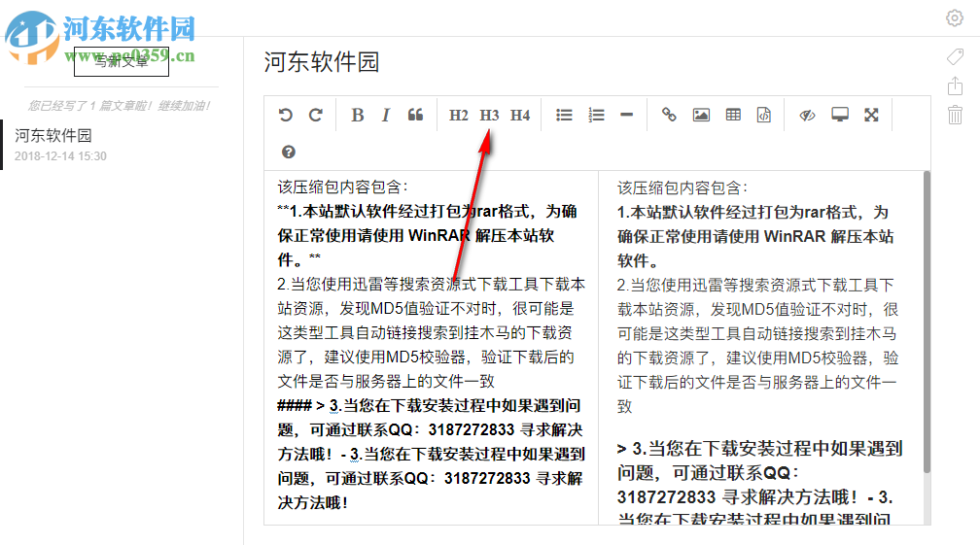980x545 pixels.
Task: Open the Markdown help guide
Action: tap(288, 152)
